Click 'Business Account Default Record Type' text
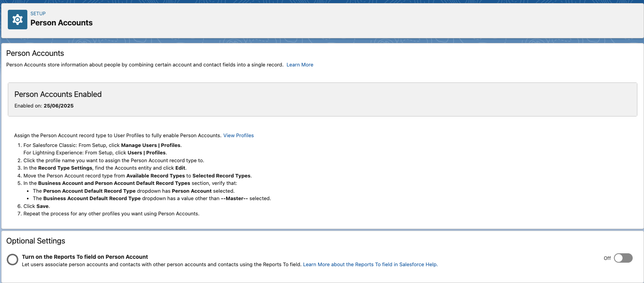 (x=92, y=199)
